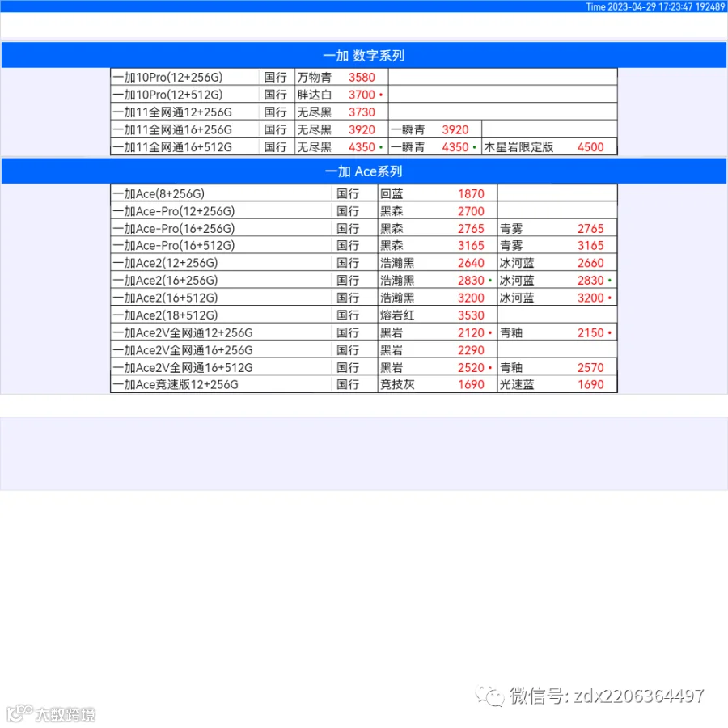Viewport: 728px width, 728px height.
Task: Select the 无尽黑 price 4350
Action: tap(362, 147)
